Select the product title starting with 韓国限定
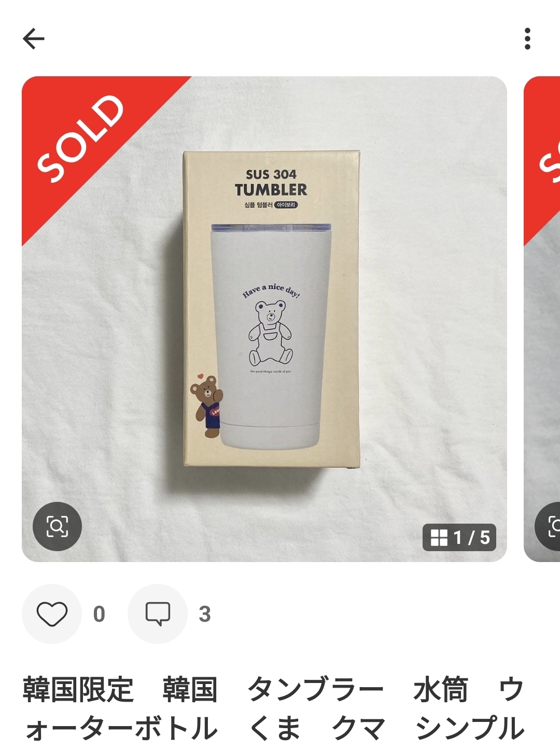The image size is (560, 752). click(275, 708)
